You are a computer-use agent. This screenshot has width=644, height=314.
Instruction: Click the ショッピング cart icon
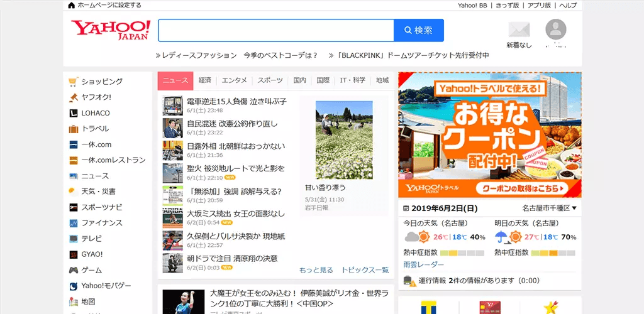point(74,82)
